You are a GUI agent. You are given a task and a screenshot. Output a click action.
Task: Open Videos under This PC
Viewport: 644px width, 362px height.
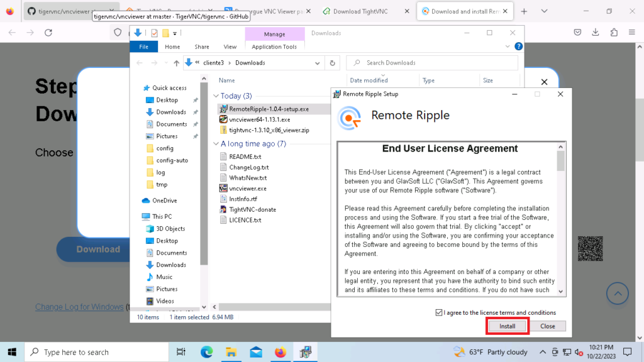(165, 301)
